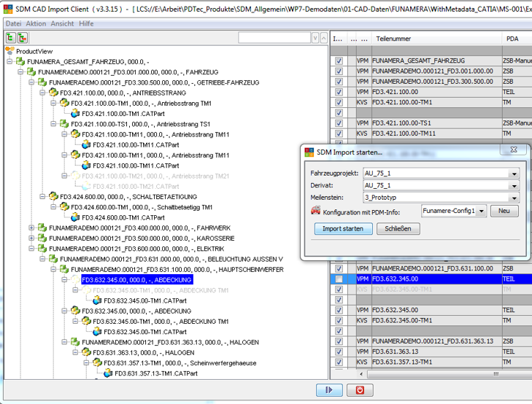Click FD3.421.100.00-TM1.CATPart file icon

[x=75, y=114]
